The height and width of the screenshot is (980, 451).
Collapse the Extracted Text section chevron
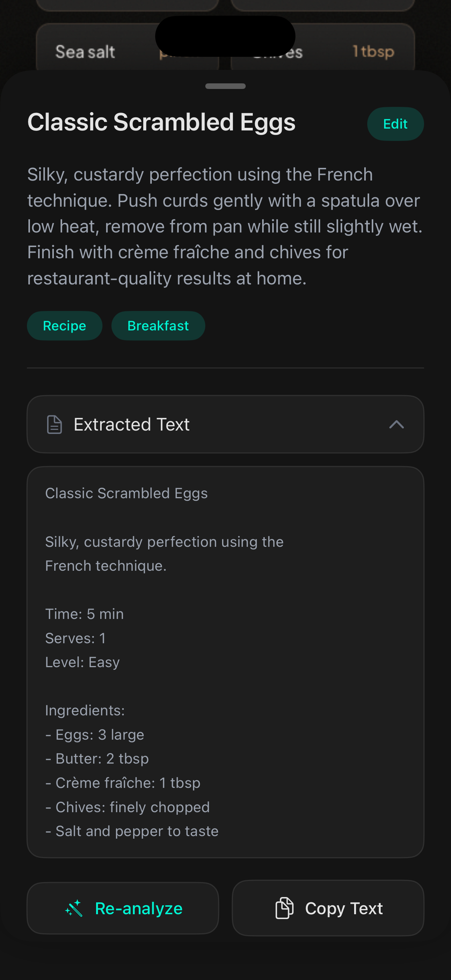pyautogui.click(x=396, y=424)
